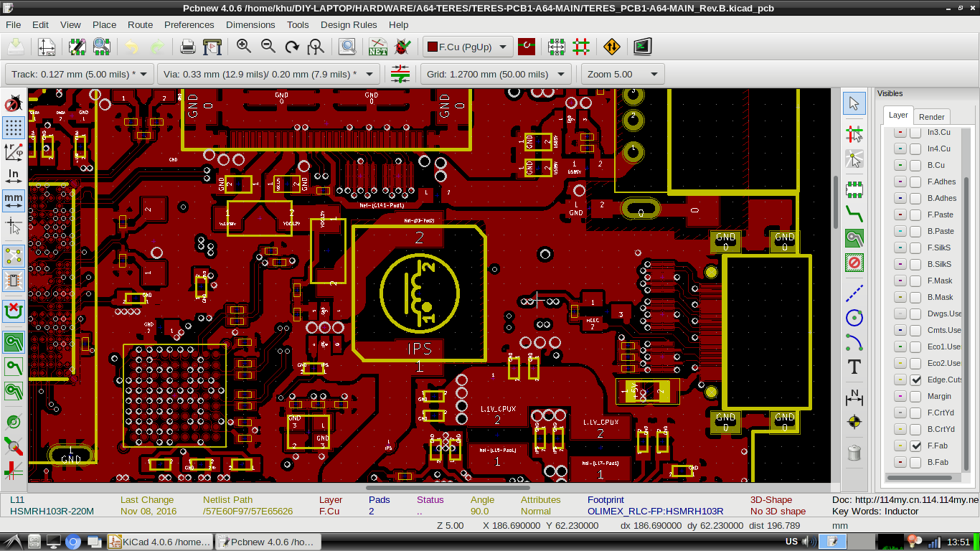
Task: Open the F.Cu active layer dropdown
Action: pyautogui.click(x=468, y=47)
